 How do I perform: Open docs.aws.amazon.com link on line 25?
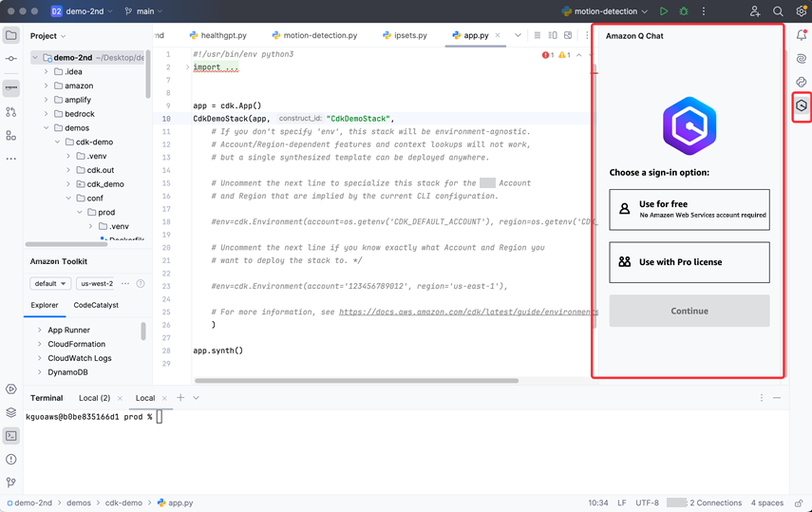click(x=468, y=312)
